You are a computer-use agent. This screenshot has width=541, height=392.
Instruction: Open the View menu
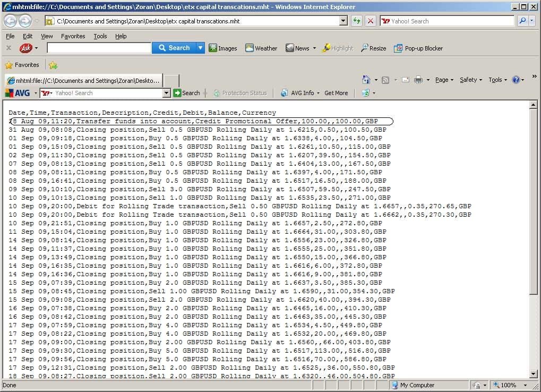(x=47, y=36)
